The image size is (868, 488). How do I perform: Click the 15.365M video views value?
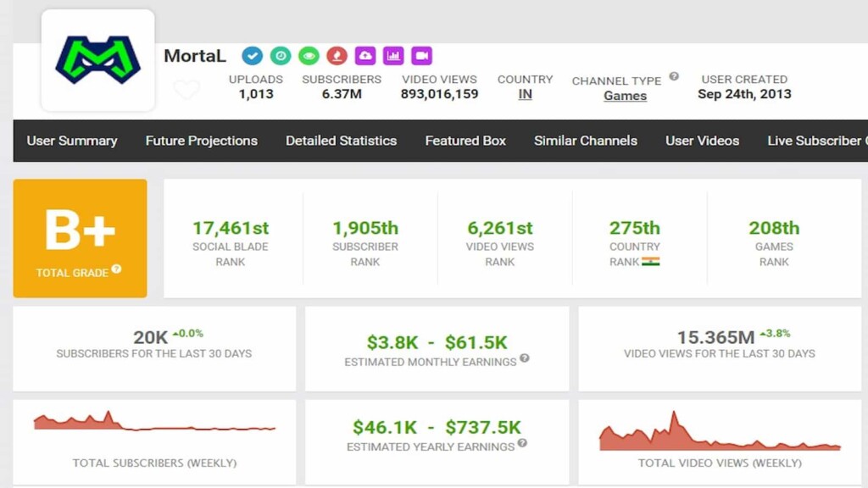coord(715,337)
